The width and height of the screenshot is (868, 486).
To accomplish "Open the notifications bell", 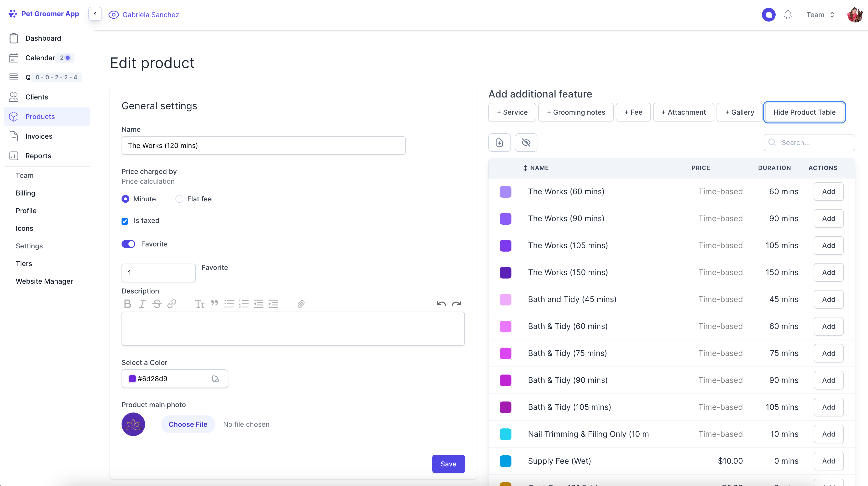I will point(787,15).
